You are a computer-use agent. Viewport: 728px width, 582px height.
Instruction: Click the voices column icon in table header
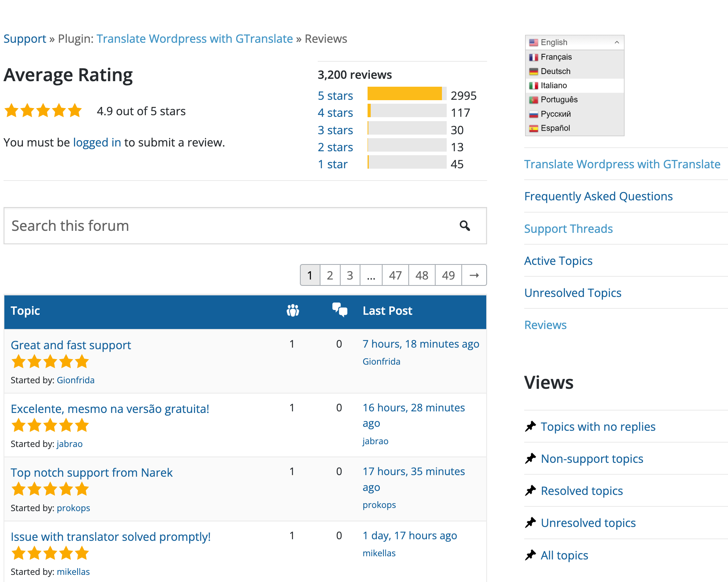pyautogui.click(x=293, y=310)
